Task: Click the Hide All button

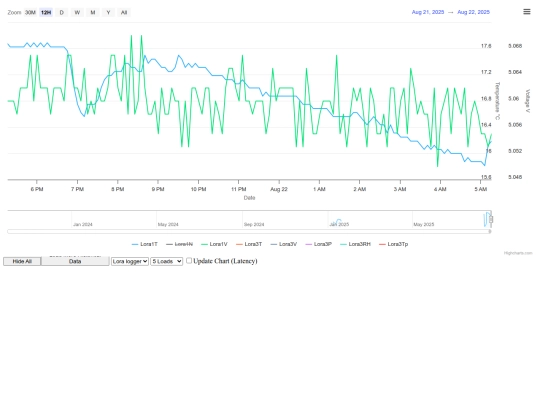Action: (x=22, y=261)
